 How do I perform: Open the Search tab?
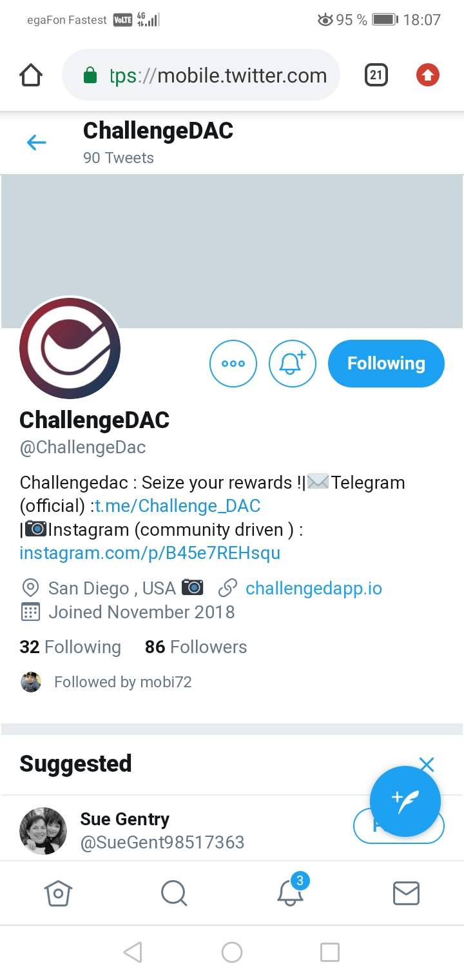pyautogui.click(x=174, y=894)
